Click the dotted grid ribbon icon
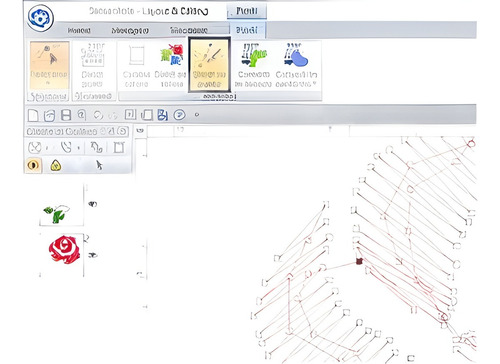 pos(92,65)
